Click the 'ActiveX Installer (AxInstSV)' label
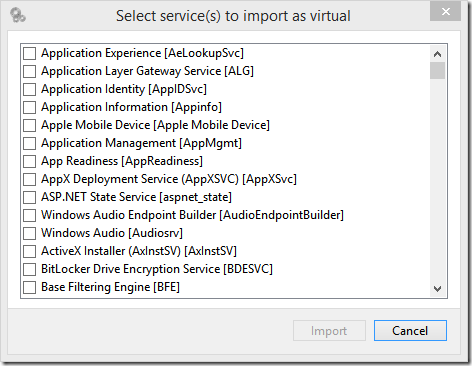Image resolution: width=472 pixels, height=366 pixels. coord(139,251)
